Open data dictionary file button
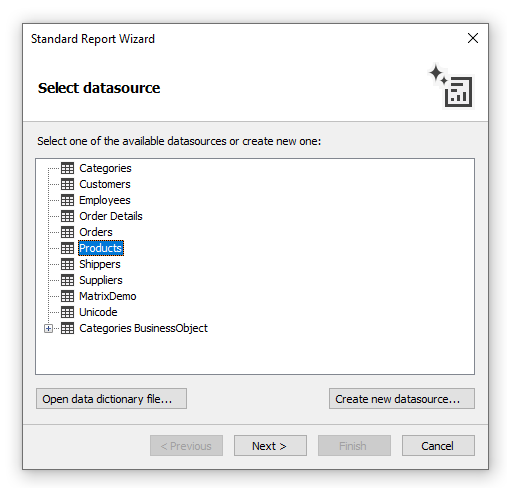 [111, 399]
